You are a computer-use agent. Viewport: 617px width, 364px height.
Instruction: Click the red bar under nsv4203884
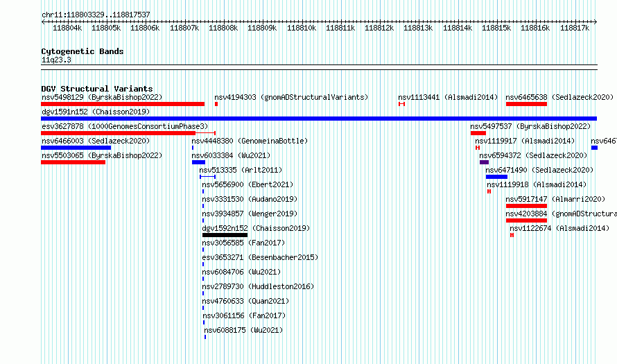pos(526,220)
